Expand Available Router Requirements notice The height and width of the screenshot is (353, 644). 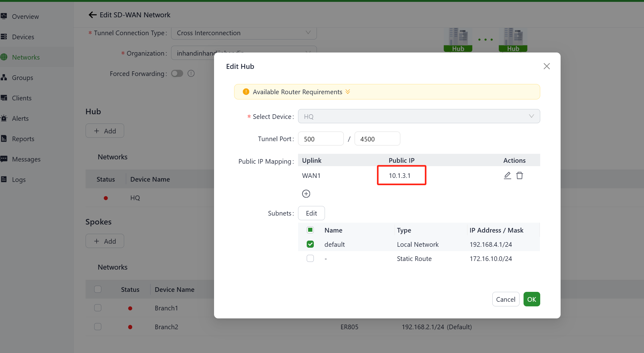point(348,92)
